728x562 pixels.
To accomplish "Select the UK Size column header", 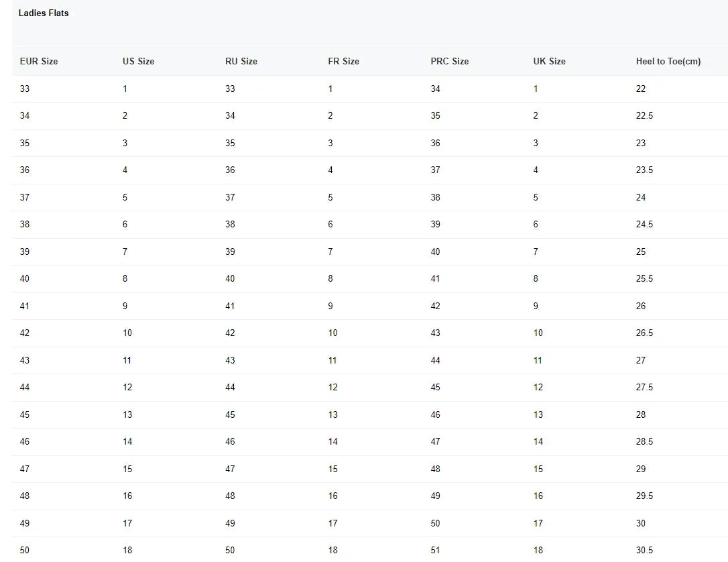I will tap(549, 61).
